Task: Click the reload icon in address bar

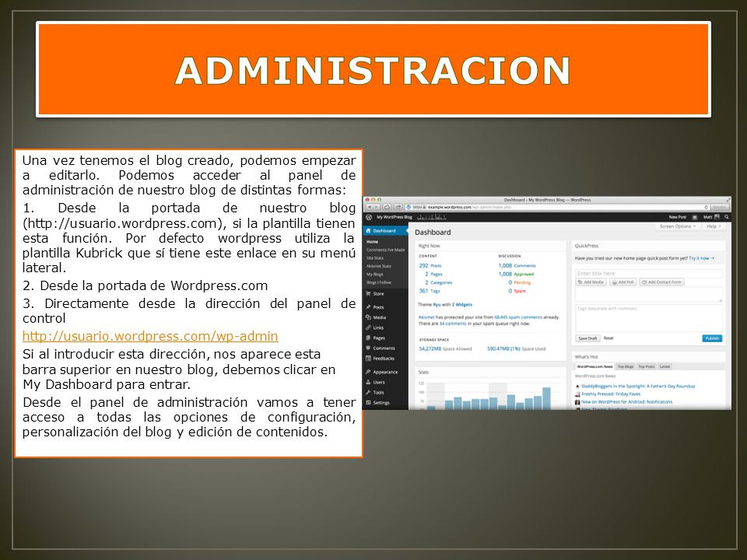Action: [x=706, y=207]
